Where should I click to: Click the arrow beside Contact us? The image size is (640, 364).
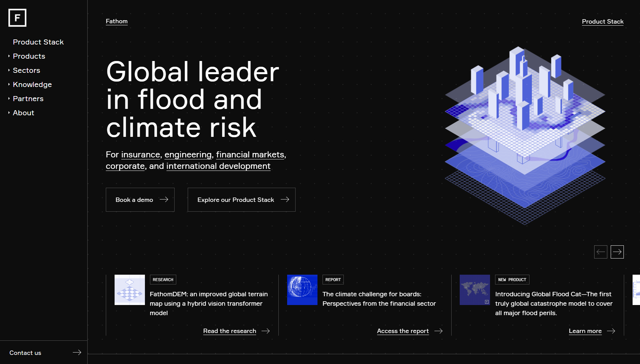[x=77, y=352]
